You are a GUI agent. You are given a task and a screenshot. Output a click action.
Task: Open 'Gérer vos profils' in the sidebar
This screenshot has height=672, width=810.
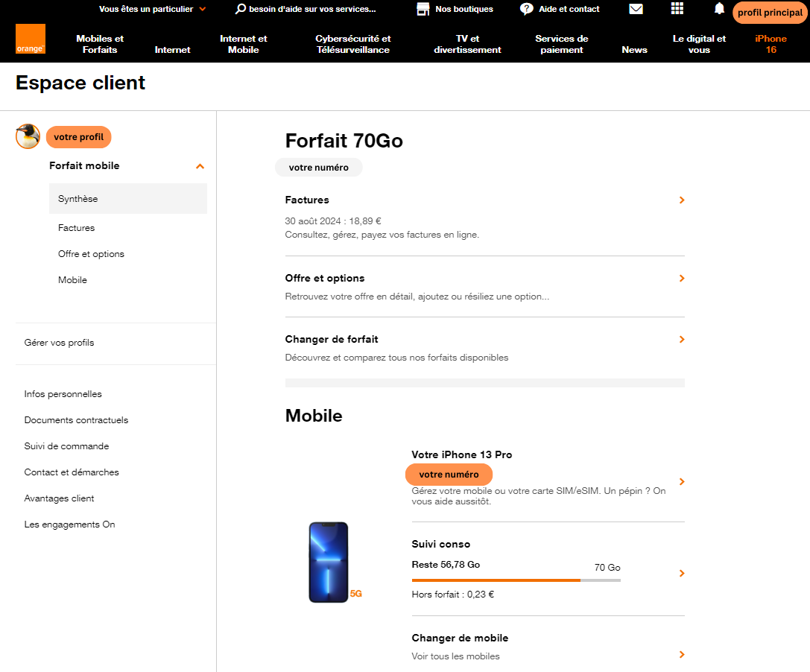click(59, 343)
